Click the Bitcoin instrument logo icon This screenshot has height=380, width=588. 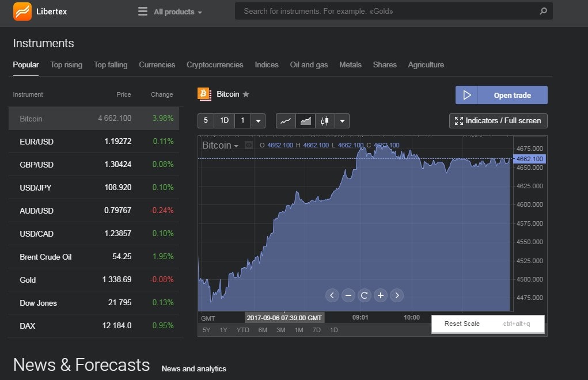pyautogui.click(x=204, y=94)
